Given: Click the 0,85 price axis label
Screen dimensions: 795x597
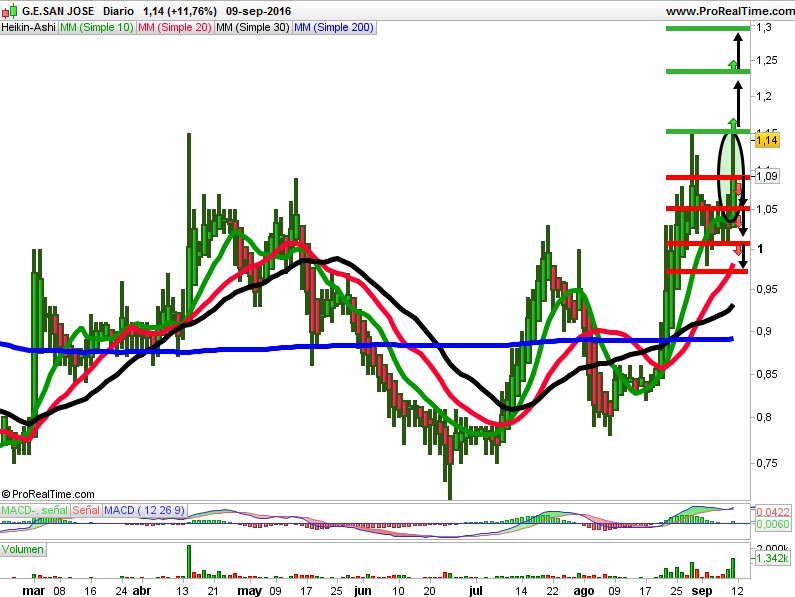Looking at the screenshot, I should coord(767,374).
